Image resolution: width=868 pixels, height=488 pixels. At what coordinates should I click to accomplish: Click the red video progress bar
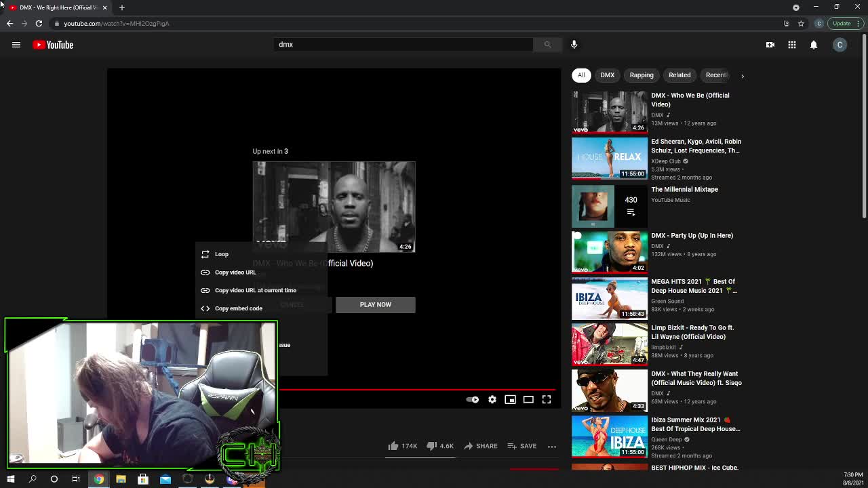click(417, 390)
